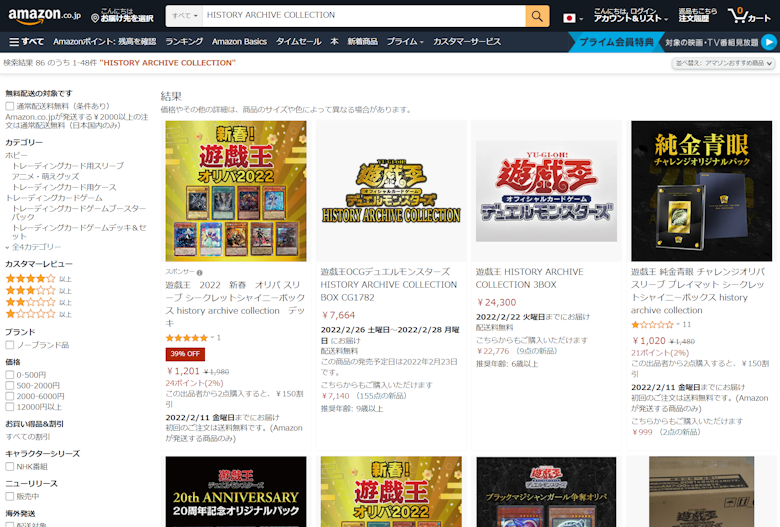Open HISTORY ARCHIVE COLLECTION 3BOX title
780x527 pixels.
coord(529,278)
